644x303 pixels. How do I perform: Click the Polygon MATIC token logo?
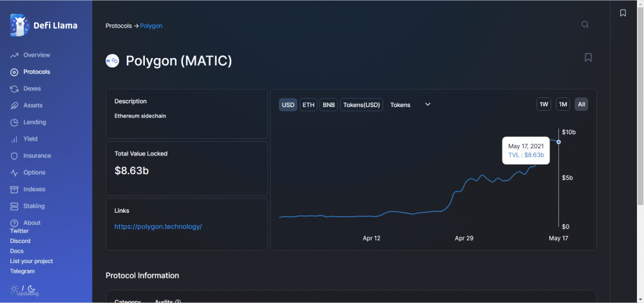tap(113, 61)
